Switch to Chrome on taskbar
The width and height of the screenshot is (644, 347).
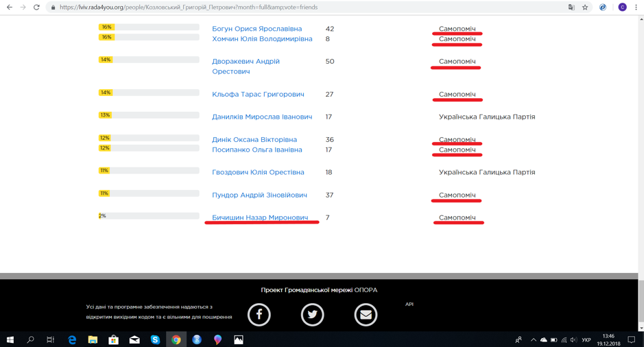coord(176,339)
